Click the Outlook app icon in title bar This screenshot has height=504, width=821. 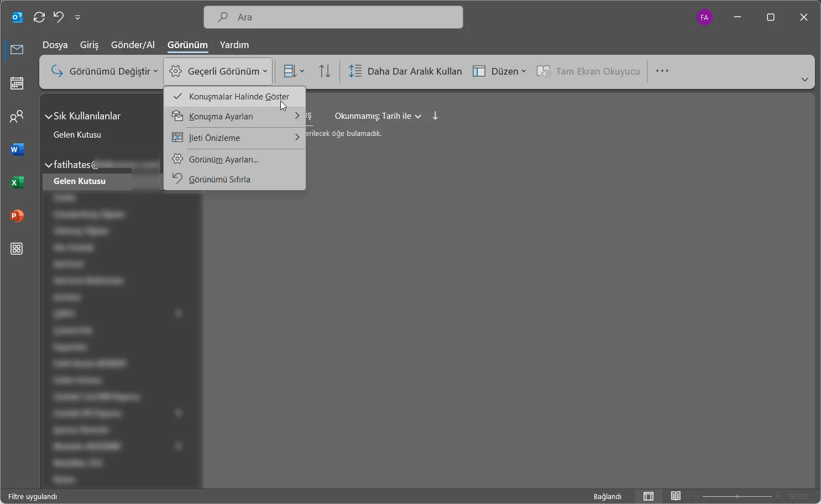17,18
